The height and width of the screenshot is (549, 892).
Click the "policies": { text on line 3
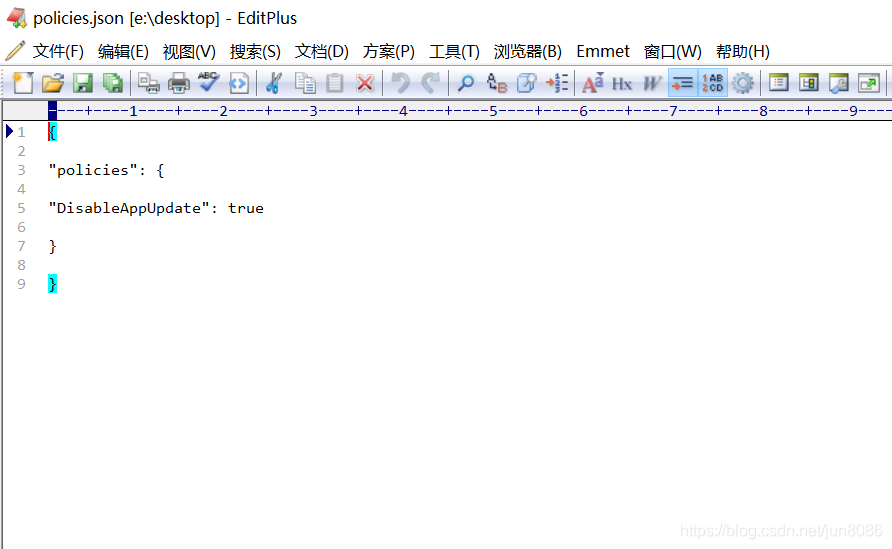[x=106, y=170]
